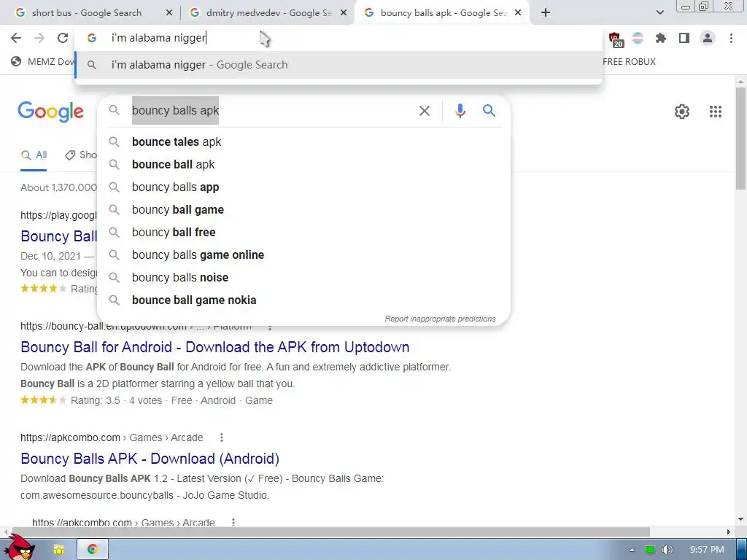Open the first Bouncy Ball Play Store result
The height and width of the screenshot is (560, 747).
[58, 236]
